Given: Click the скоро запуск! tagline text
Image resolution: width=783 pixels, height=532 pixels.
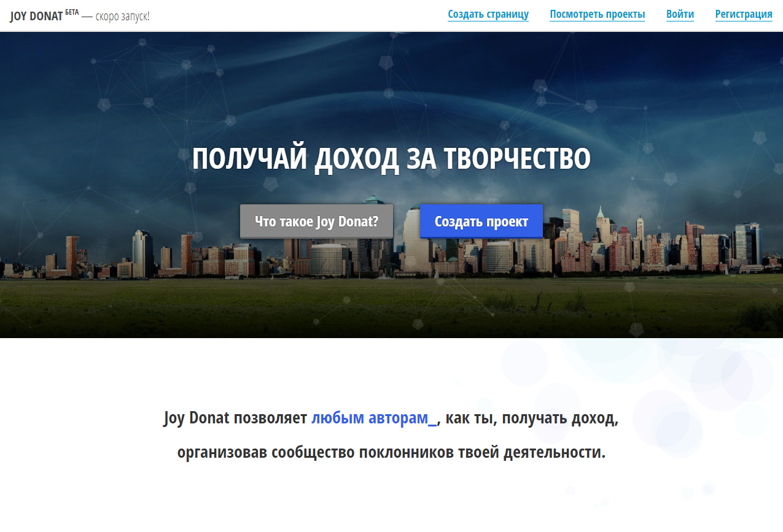Looking at the screenshot, I should click(x=122, y=17).
